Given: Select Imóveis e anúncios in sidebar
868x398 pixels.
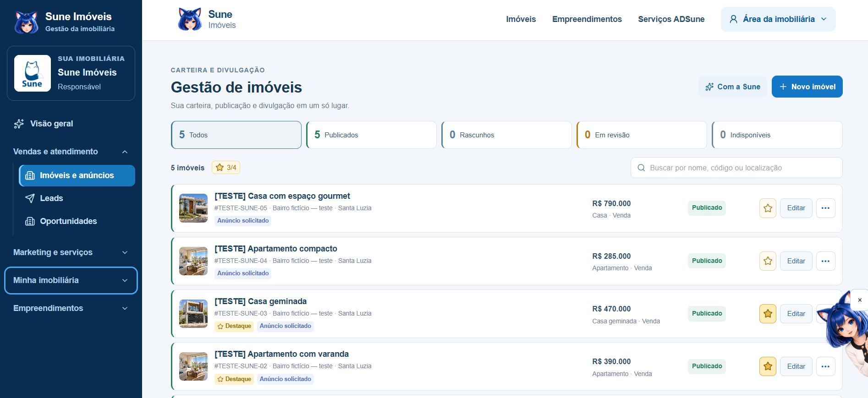Looking at the screenshot, I should [x=77, y=175].
